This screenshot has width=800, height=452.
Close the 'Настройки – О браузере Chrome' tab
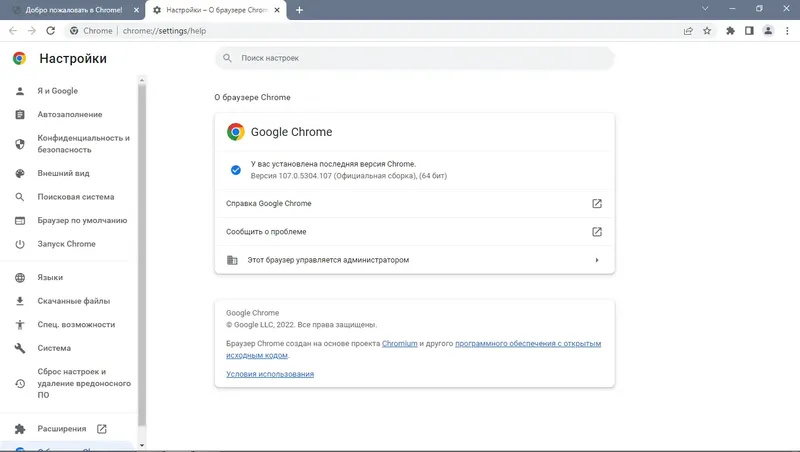(x=277, y=10)
